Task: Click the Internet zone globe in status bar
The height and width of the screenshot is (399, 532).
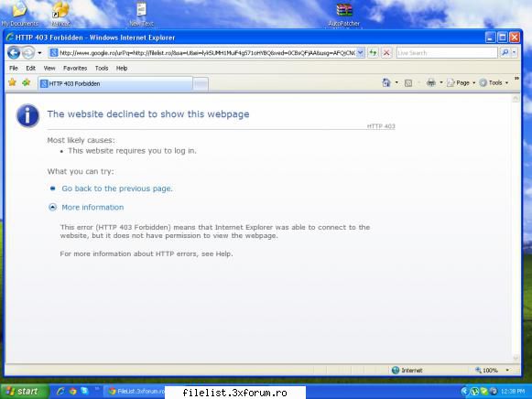Action: pyautogui.click(x=396, y=371)
